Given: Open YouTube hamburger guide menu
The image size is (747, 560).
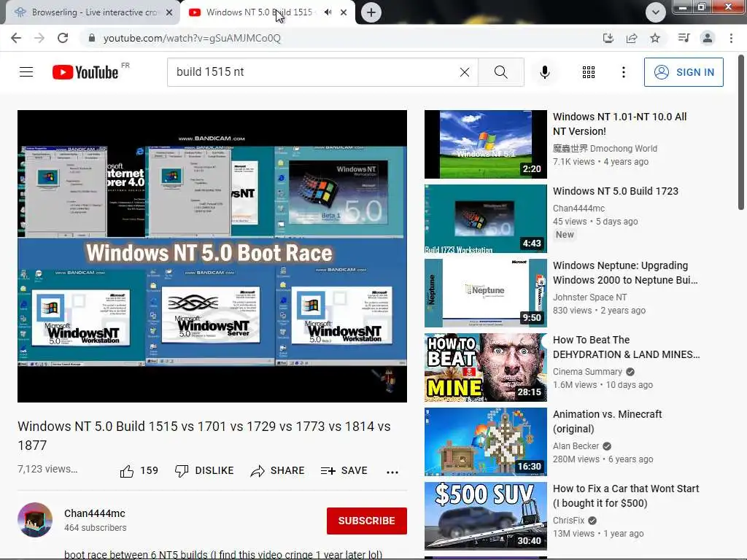Looking at the screenshot, I should click(26, 72).
